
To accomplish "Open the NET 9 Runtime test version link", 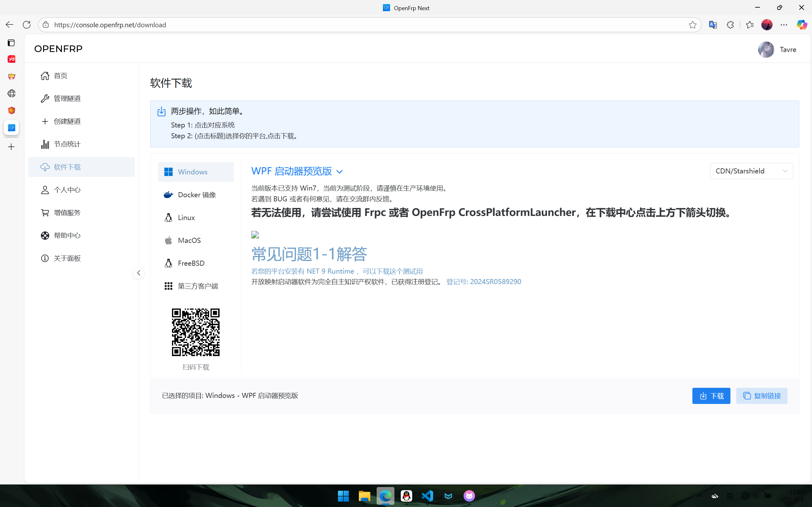I will [337, 271].
